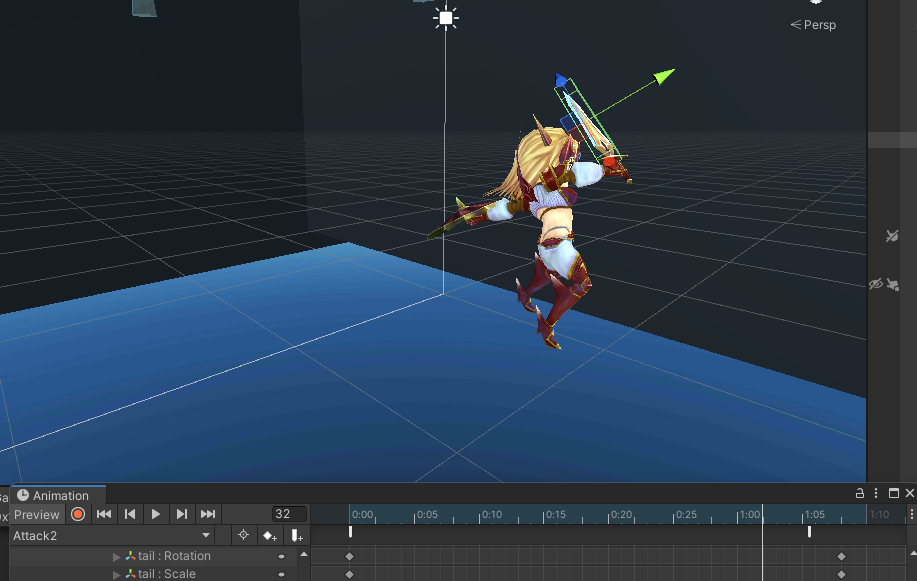Toggle the pickability hand icon beside the eye
The width and height of the screenshot is (917, 581).
893,285
